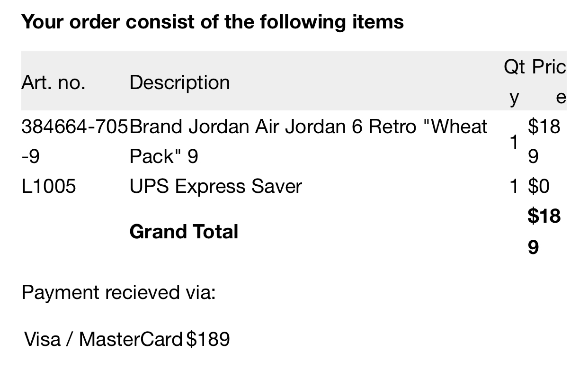Click the Grand Total label
The image size is (588, 371).
tap(184, 232)
